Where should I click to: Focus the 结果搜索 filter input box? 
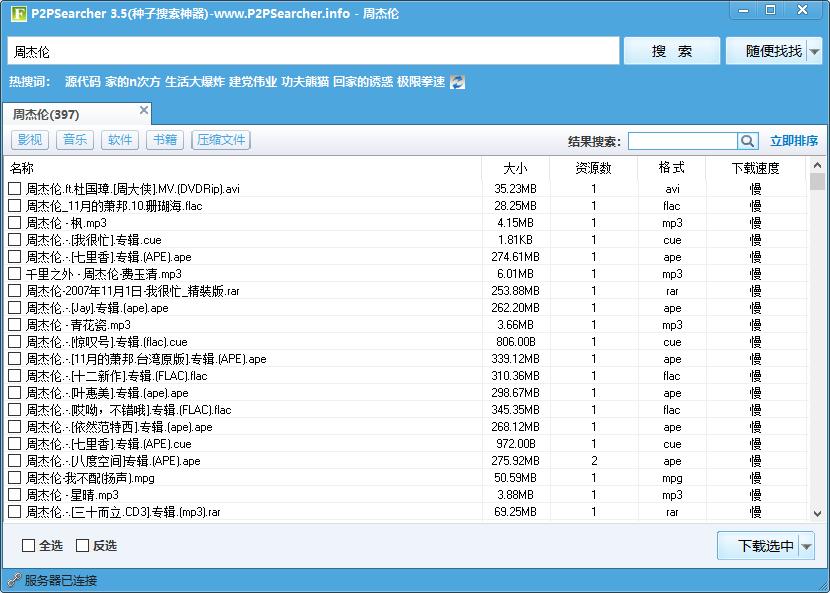(x=683, y=141)
